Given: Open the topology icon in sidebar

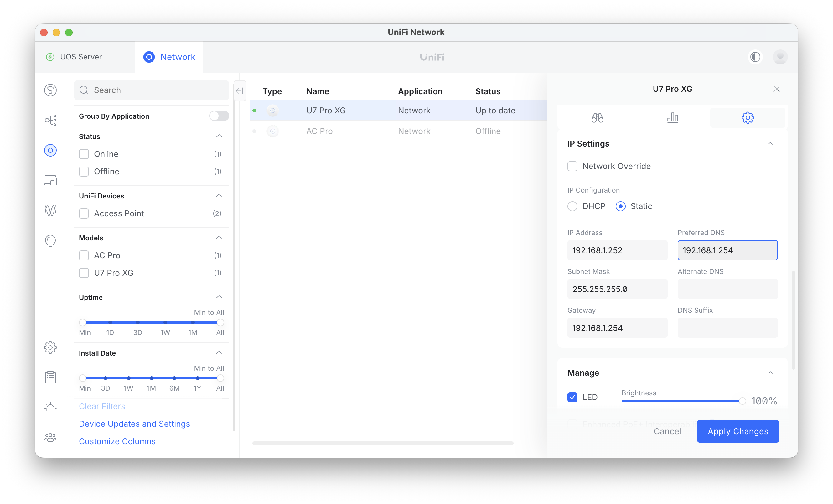Looking at the screenshot, I should coord(50,120).
